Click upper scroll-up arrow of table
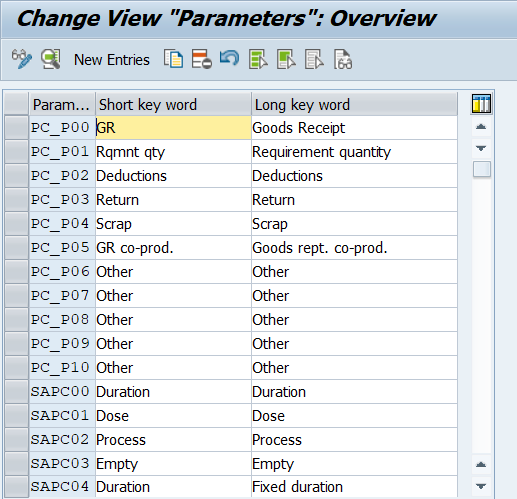 481,127
